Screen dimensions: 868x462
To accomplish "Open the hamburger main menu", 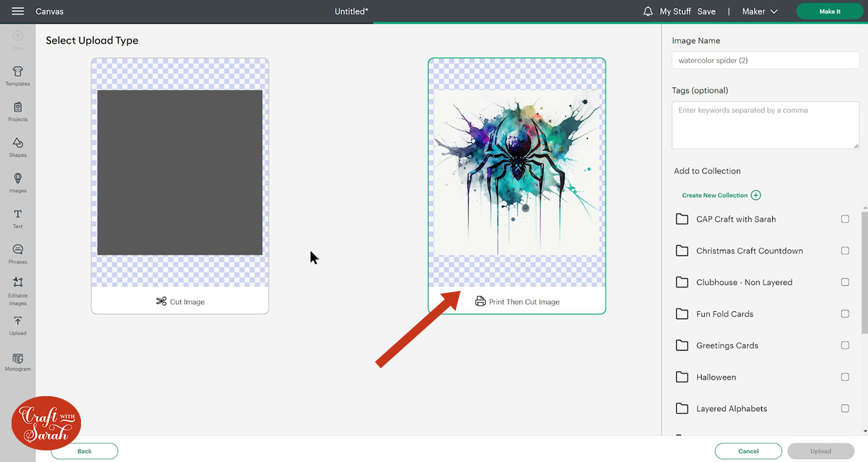I will coord(18,12).
